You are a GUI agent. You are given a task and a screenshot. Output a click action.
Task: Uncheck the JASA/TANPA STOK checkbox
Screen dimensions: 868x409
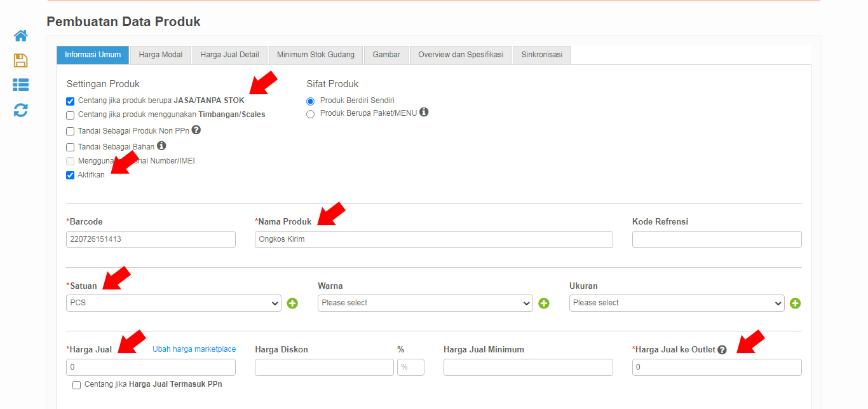[x=71, y=101]
